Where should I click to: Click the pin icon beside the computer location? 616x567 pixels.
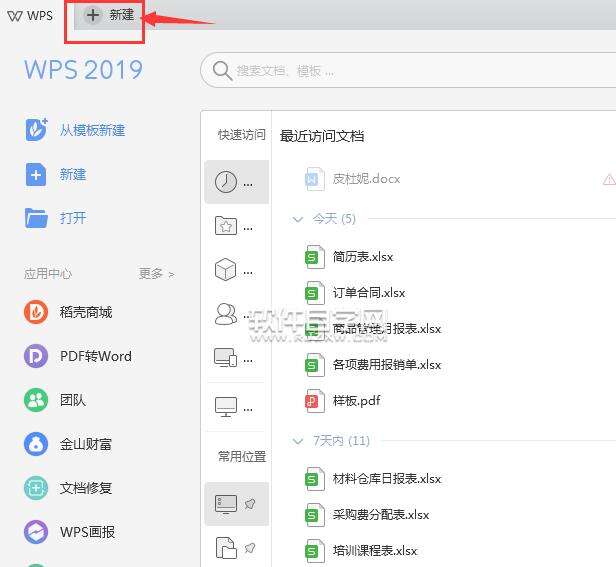[x=250, y=503]
